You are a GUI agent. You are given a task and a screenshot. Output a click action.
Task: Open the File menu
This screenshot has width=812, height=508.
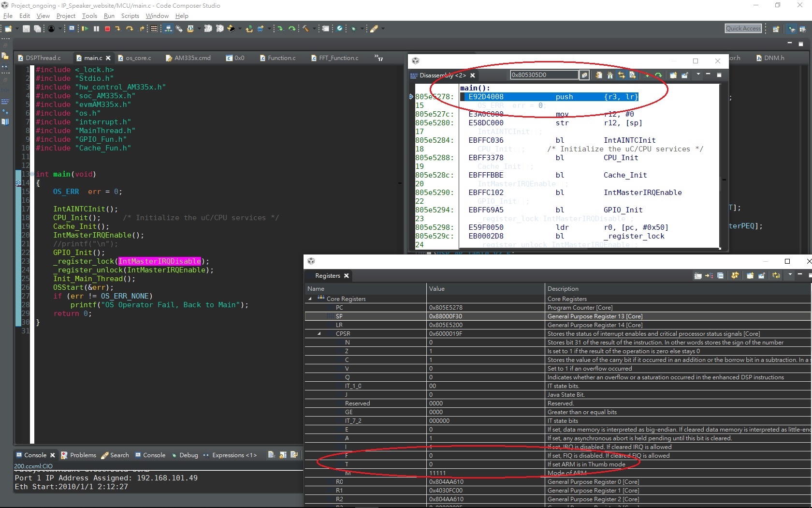click(8, 16)
